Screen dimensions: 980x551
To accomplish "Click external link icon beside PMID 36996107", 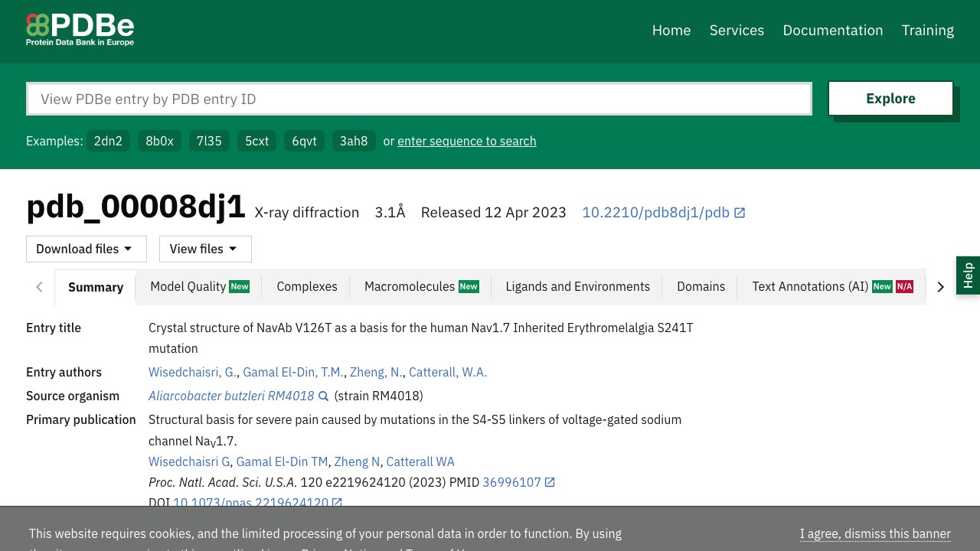I will [550, 482].
